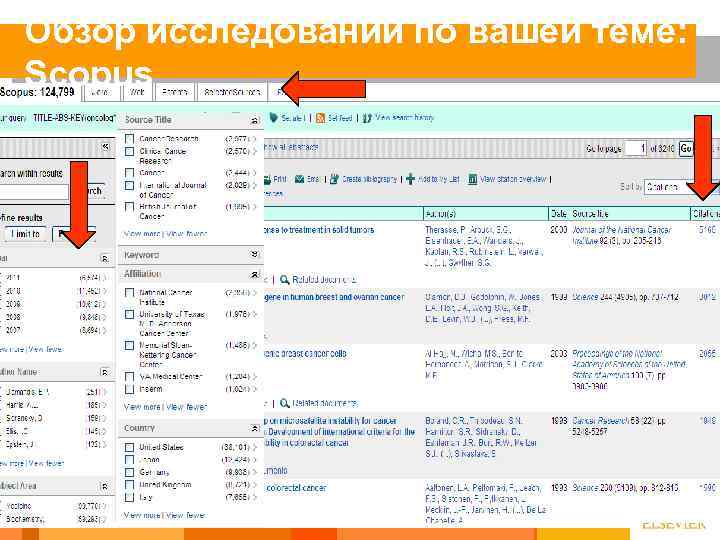Check British Journal of Cancer source

[129, 207]
